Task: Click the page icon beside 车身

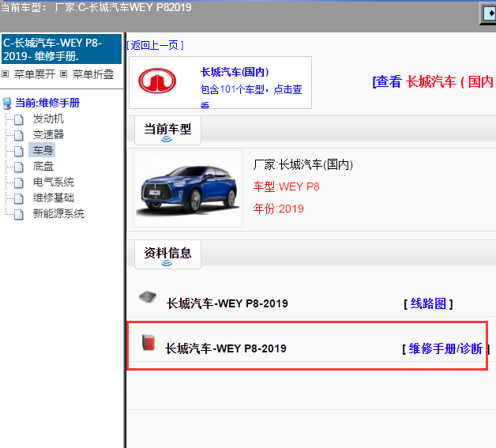Action: (x=19, y=151)
